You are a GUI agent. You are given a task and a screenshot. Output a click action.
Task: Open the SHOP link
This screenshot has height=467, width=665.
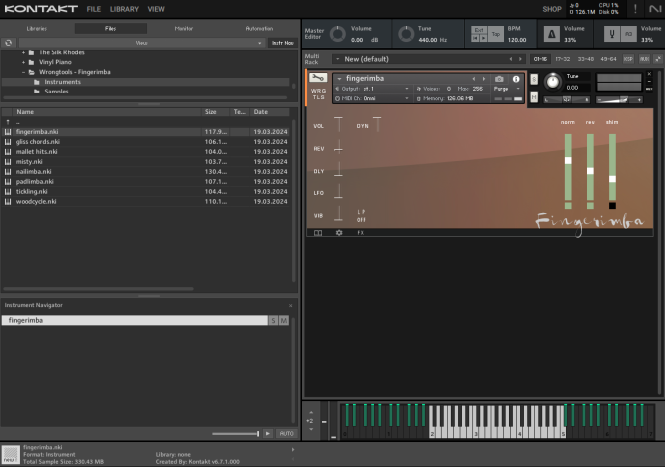(552, 9)
